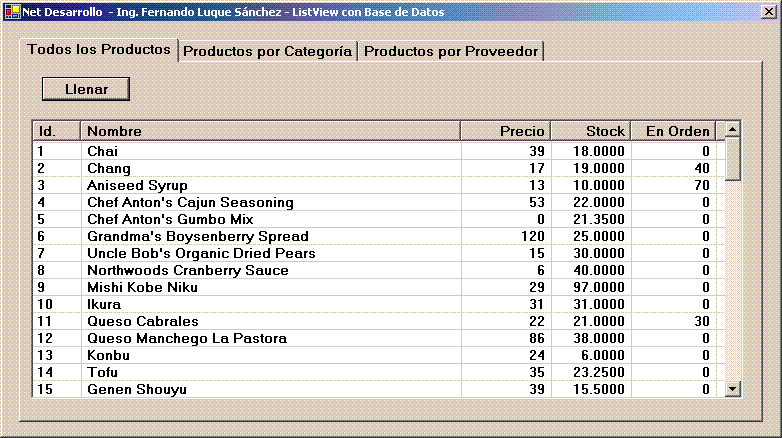Click stock value 6.0000 for Konbu

click(602, 355)
